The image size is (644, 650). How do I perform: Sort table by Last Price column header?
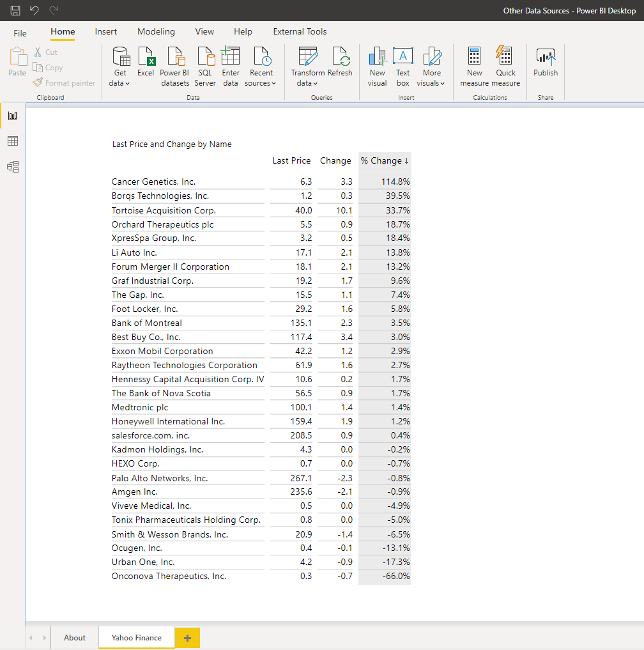[x=291, y=161]
